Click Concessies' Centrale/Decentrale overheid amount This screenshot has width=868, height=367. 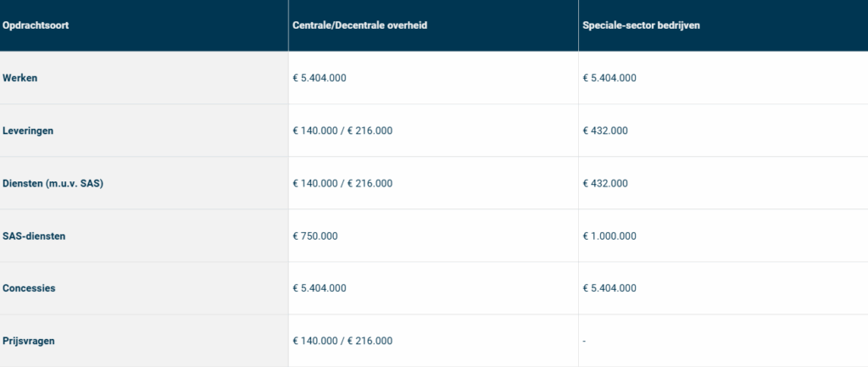tap(320, 288)
